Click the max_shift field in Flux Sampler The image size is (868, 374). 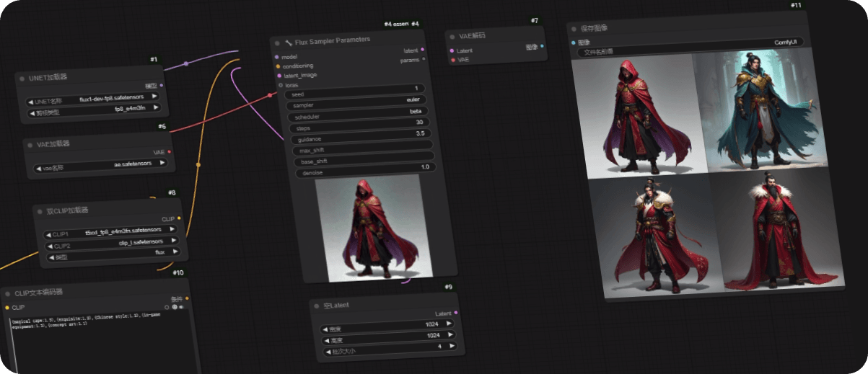pyautogui.click(x=362, y=147)
